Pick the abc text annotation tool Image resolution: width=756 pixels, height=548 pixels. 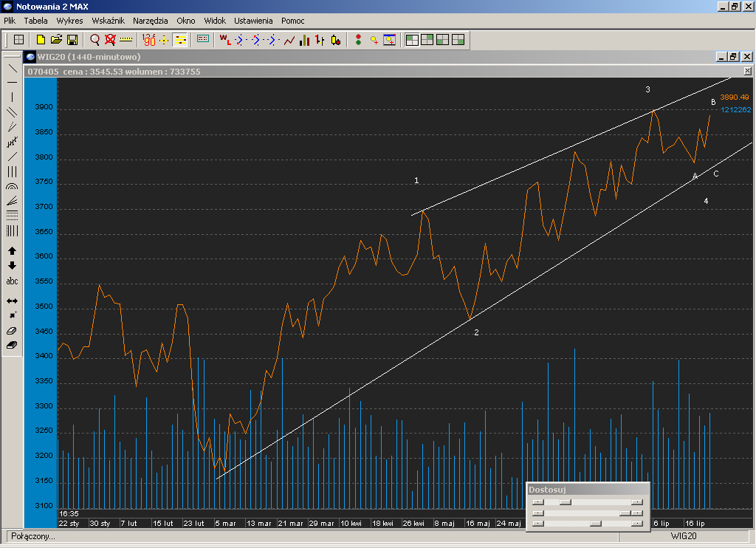point(12,281)
